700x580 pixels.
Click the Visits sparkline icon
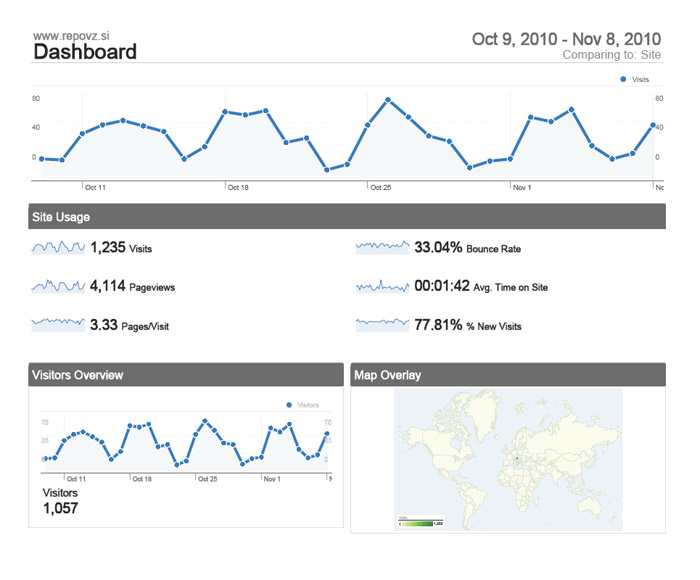(x=58, y=247)
